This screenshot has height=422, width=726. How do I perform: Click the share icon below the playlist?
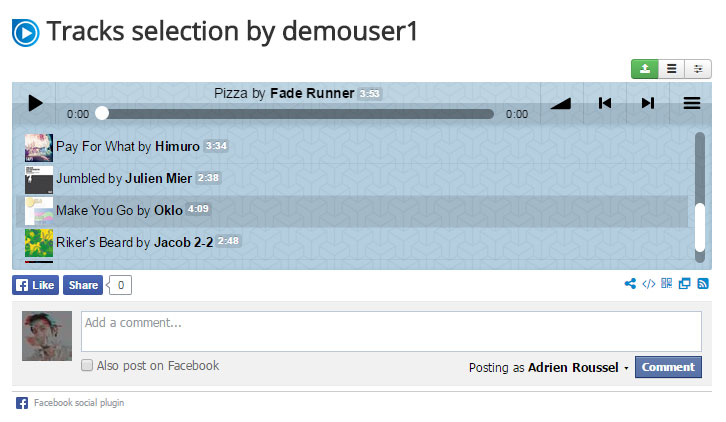pos(630,284)
